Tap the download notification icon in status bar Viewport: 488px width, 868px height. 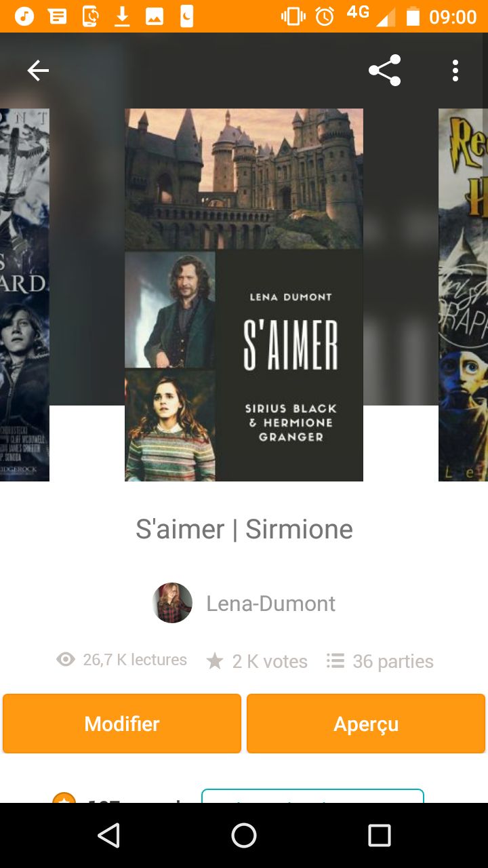[122, 16]
